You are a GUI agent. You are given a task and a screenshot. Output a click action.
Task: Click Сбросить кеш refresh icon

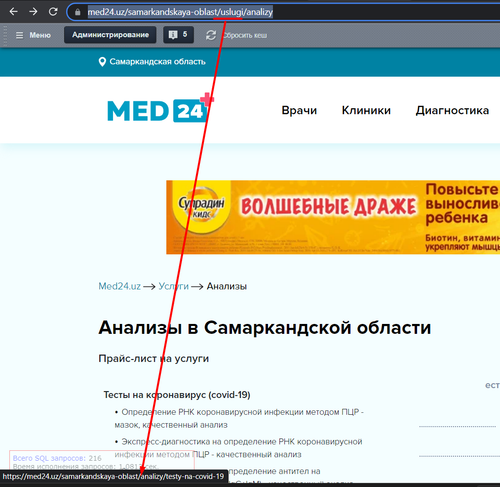[x=211, y=35]
